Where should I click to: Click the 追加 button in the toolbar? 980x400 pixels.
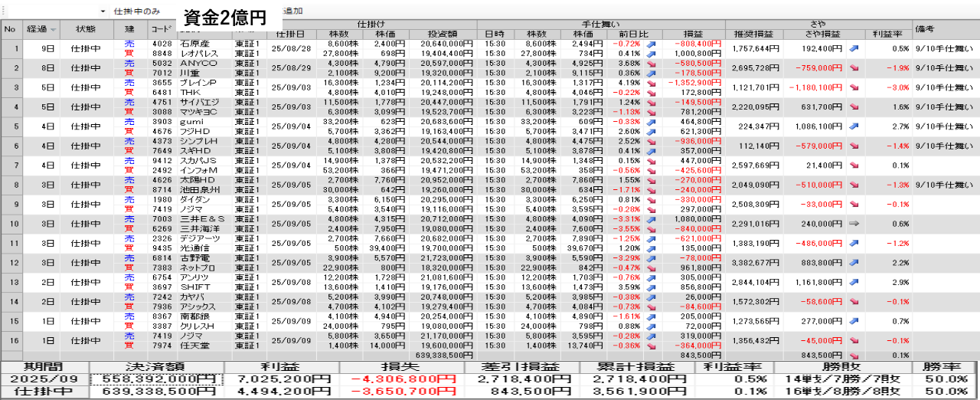pyautogui.click(x=292, y=12)
